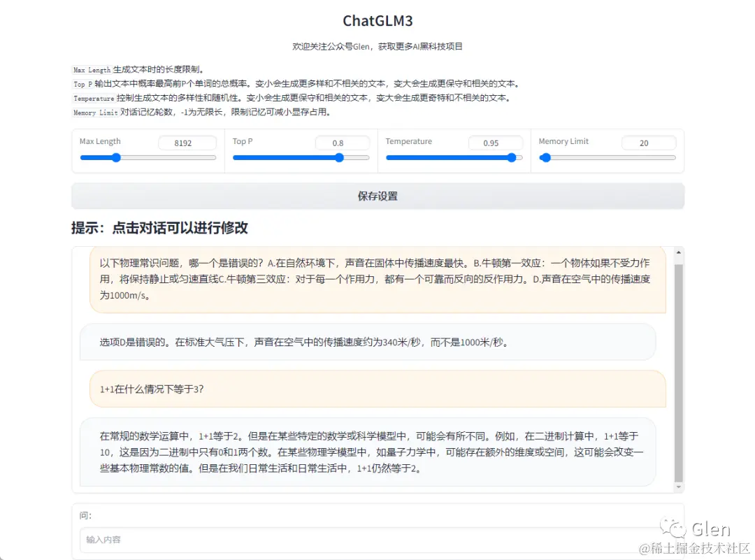Click the 问: label area
The width and height of the screenshot is (755, 560).
coord(83,515)
